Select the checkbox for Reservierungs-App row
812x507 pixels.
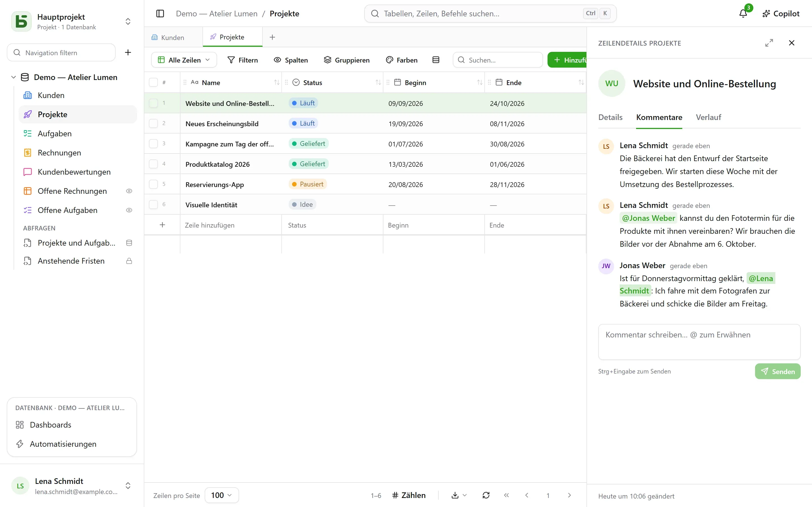(153, 184)
